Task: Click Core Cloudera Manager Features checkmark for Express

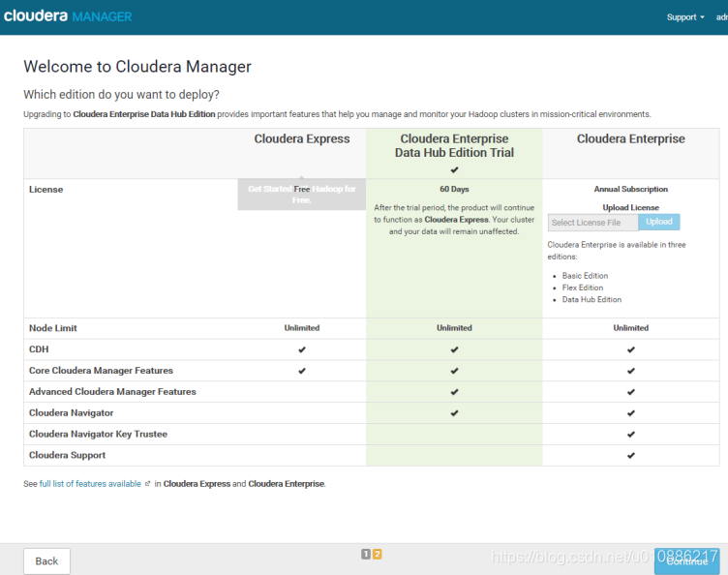Action: pyautogui.click(x=302, y=371)
